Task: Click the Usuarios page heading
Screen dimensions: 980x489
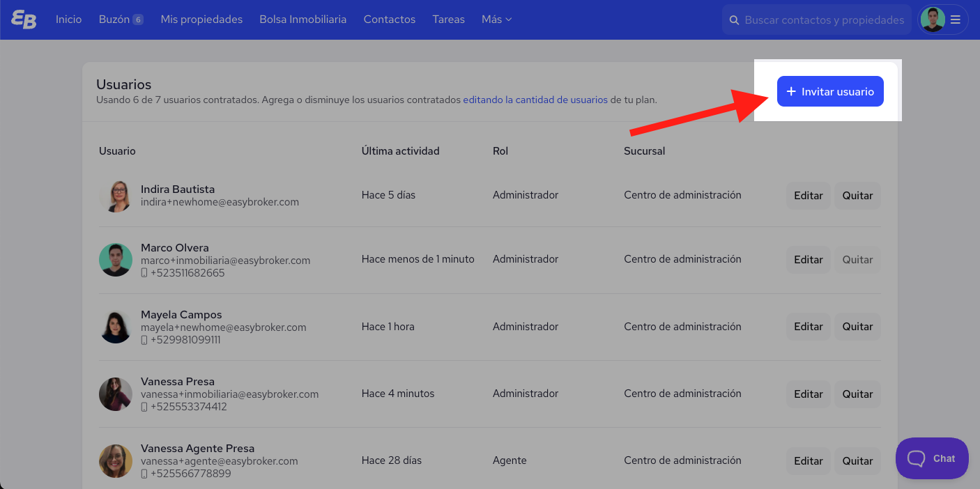Action: pos(123,84)
